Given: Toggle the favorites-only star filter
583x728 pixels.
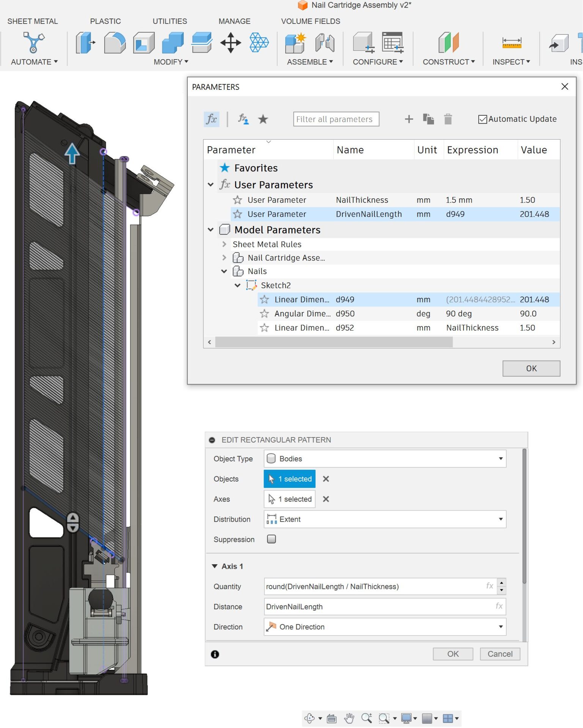Looking at the screenshot, I should click(263, 119).
